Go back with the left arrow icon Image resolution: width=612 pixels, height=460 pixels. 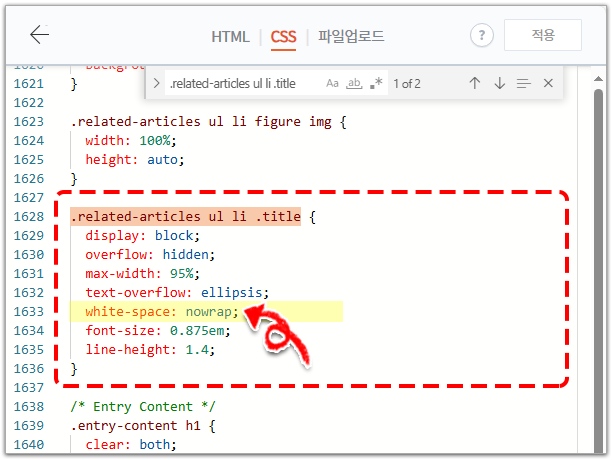click(39, 35)
